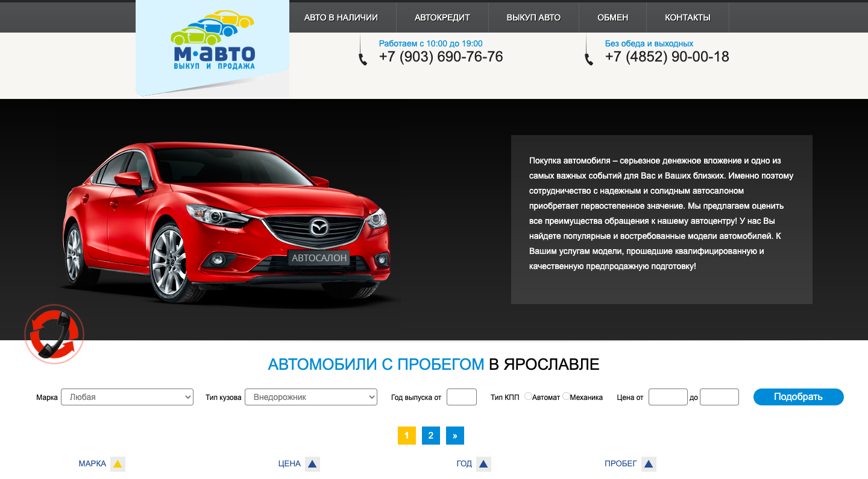Open Выкуп авто menu item

click(x=533, y=17)
